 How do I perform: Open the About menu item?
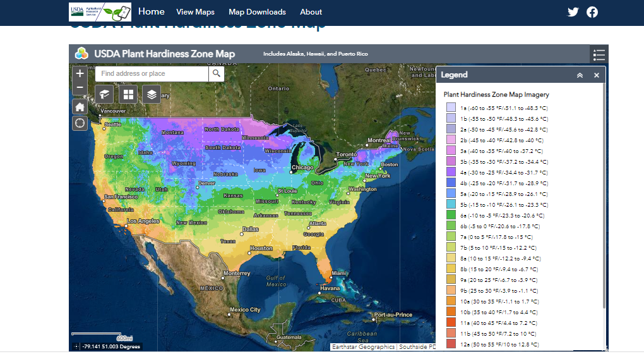click(311, 12)
